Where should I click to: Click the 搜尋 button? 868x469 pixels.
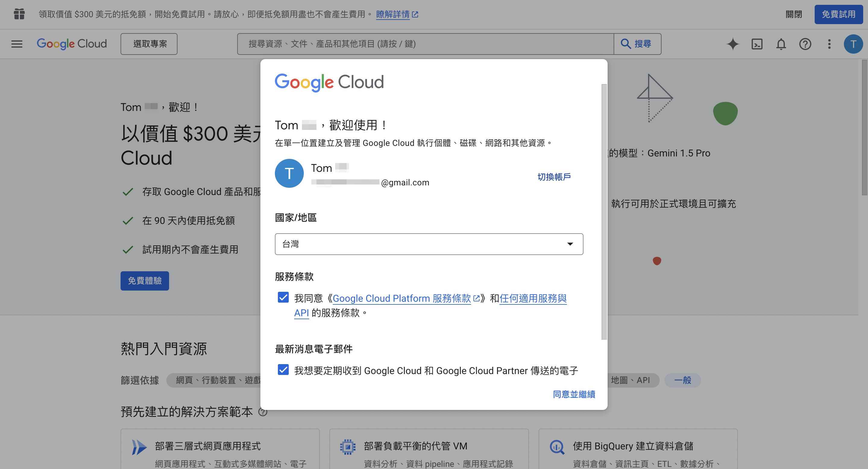pyautogui.click(x=637, y=44)
